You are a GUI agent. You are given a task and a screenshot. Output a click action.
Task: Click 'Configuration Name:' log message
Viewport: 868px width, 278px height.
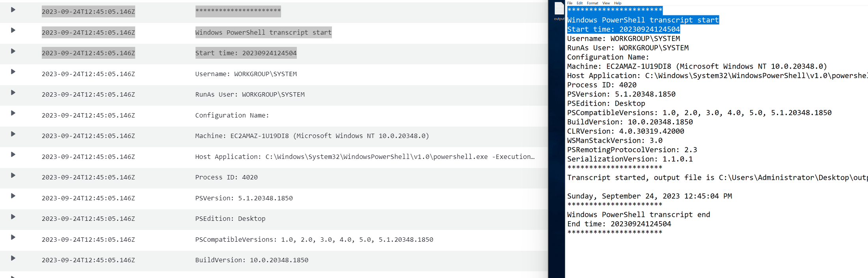click(x=232, y=115)
